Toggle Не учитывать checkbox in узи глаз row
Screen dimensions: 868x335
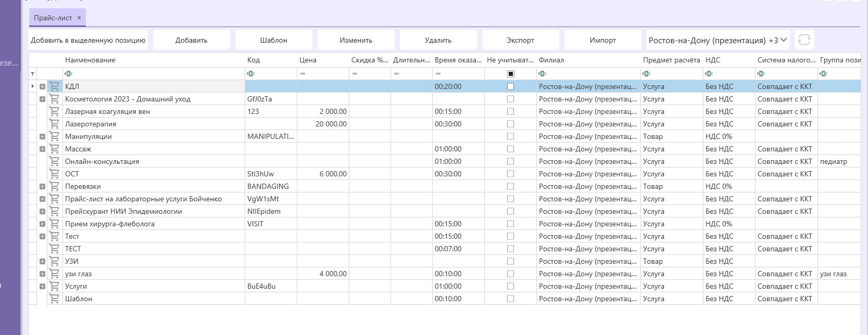click(x=510, y=274)
